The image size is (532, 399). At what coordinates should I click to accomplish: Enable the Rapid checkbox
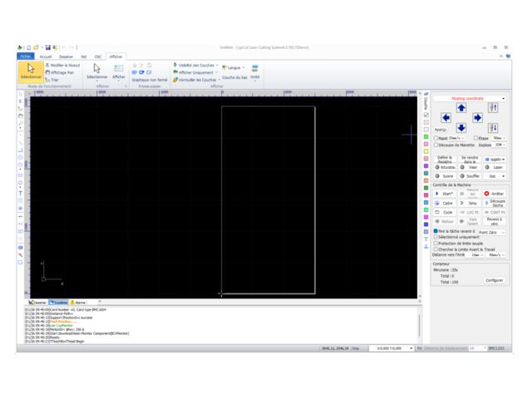[x=436, y=138]
